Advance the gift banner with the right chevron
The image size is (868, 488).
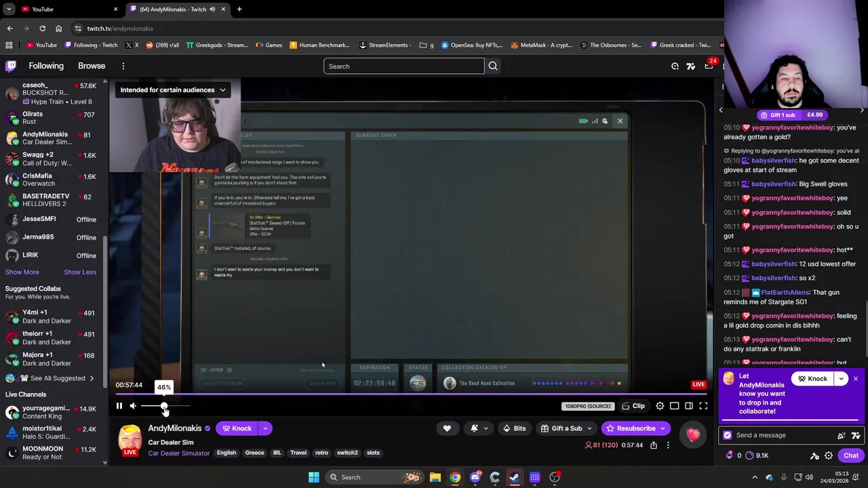[862, 110]
